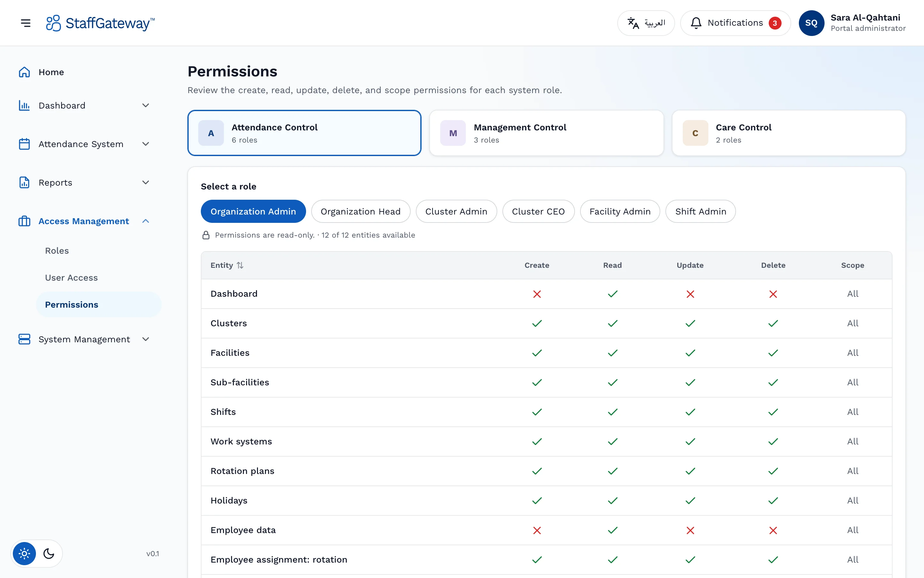Click the "Employee data" entity cell
This screenshot has height=578, width=924.
243,530
